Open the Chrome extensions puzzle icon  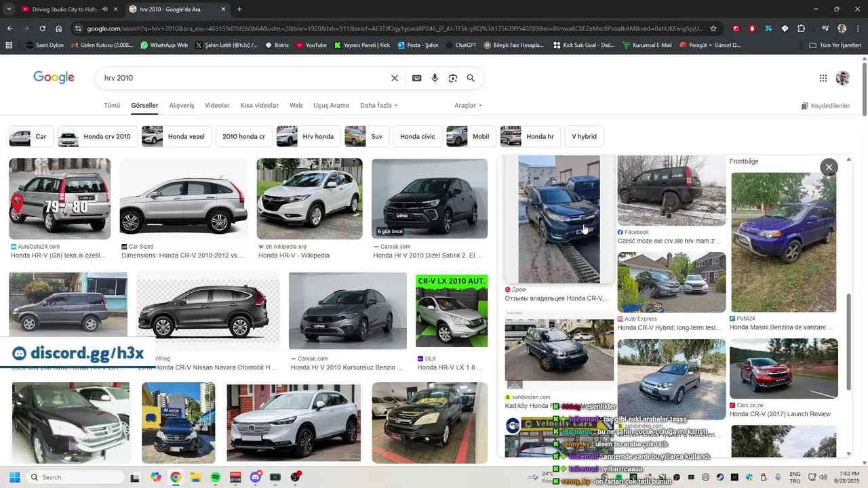pos(801,28)
